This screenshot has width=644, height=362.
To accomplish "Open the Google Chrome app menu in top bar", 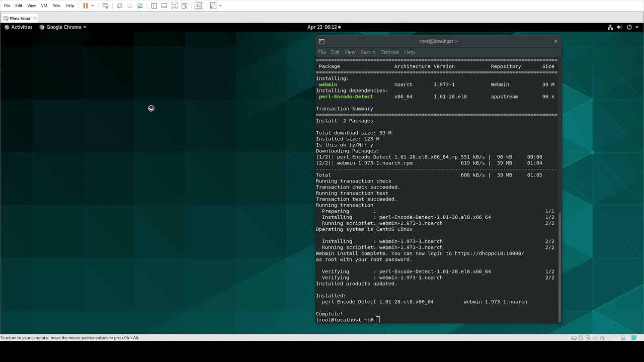I will [63, 27].
